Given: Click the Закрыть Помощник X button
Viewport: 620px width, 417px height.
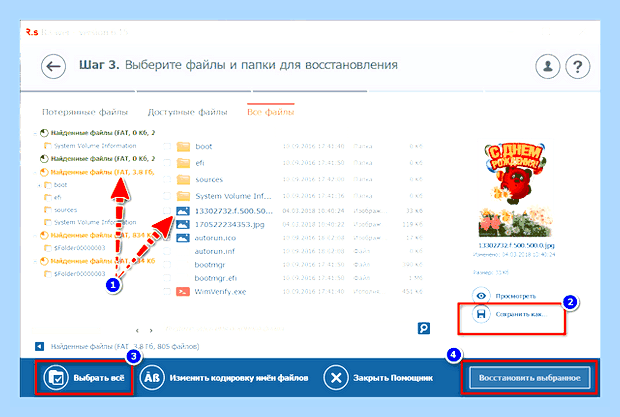Looking at the screenshot, I should point(378,378).
